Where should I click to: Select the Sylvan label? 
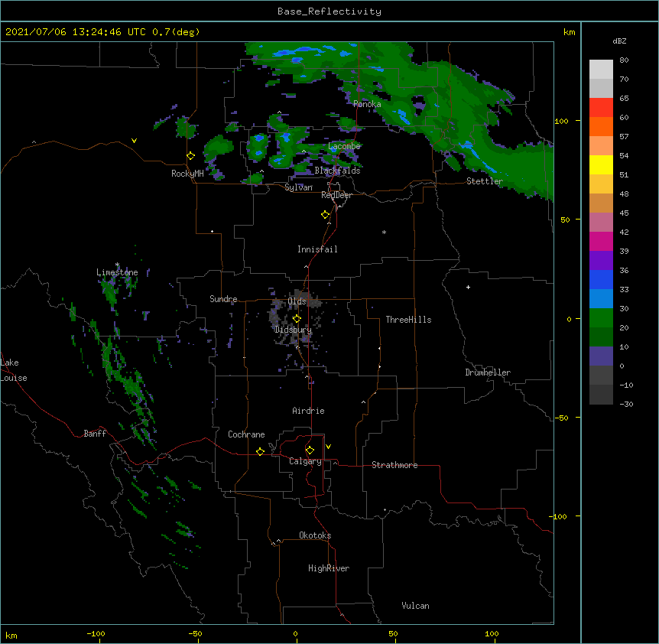point(298,187)
